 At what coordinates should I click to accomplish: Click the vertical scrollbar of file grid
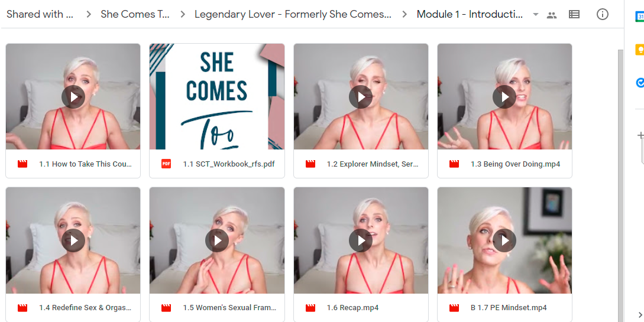click(x=620, y=184)
